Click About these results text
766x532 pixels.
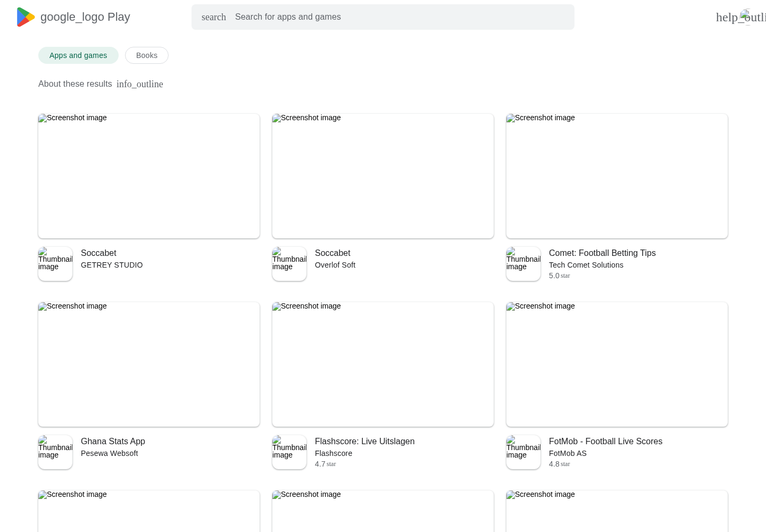(75, 84)
